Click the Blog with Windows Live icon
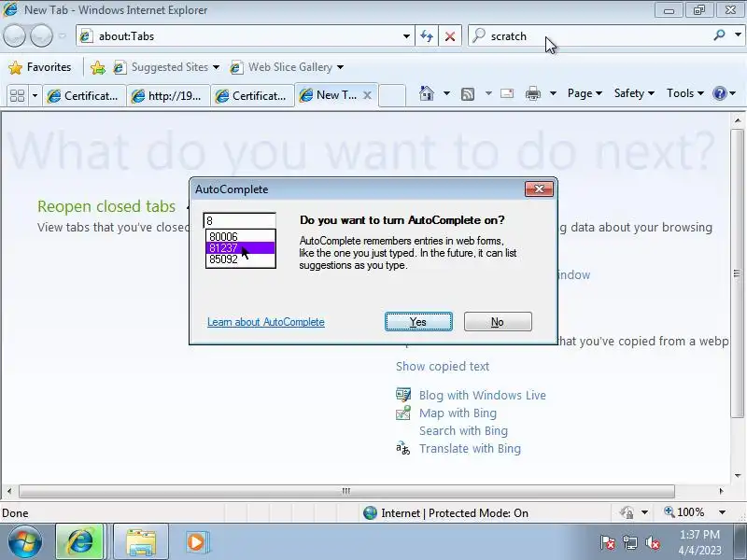747x560 pixels. [403, 395]
